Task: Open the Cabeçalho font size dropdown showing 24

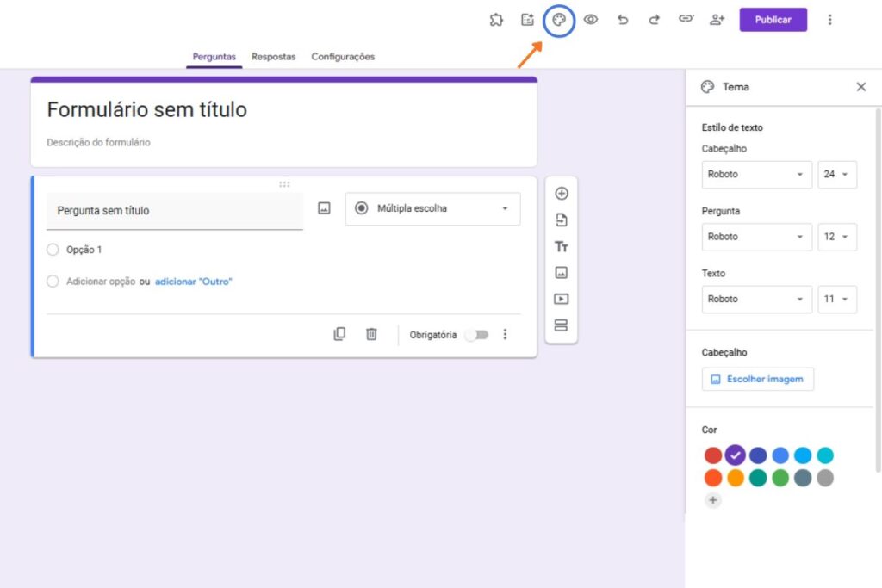Action: tap(837, 175)
